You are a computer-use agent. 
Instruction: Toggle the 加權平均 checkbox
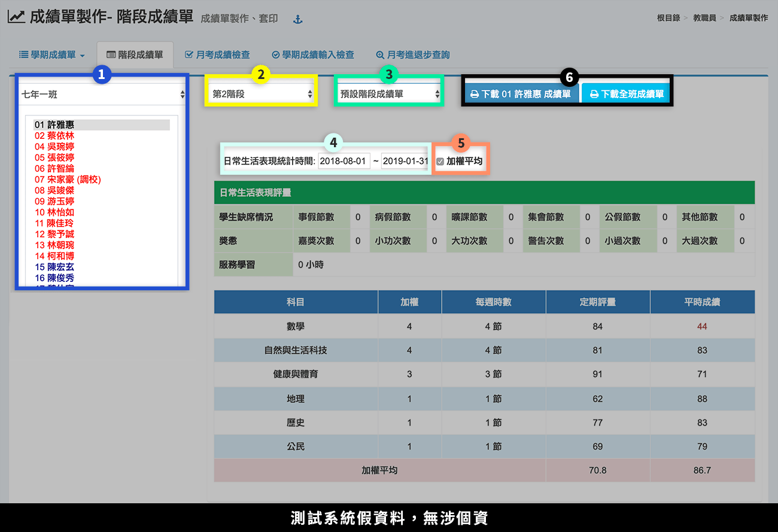[440, 161]
